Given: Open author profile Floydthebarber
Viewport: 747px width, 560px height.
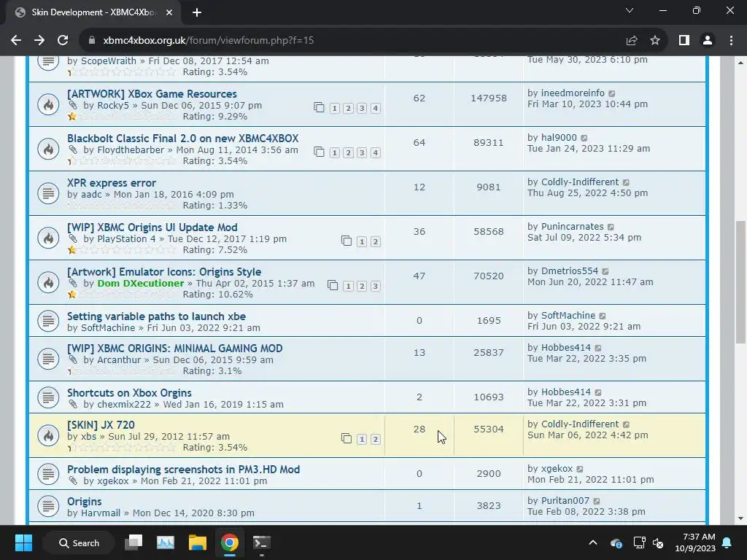Looking at the screenshot, I should coord(131,150).
